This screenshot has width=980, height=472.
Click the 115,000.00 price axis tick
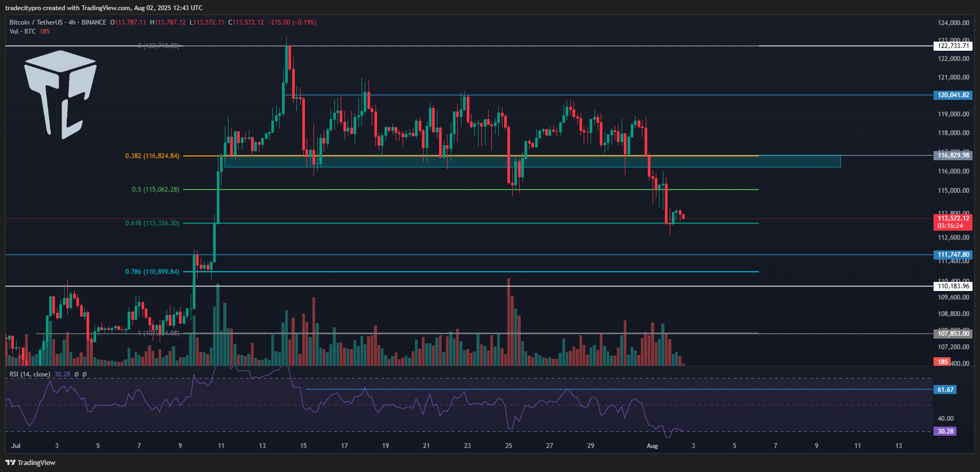click(x=953, y=191)
